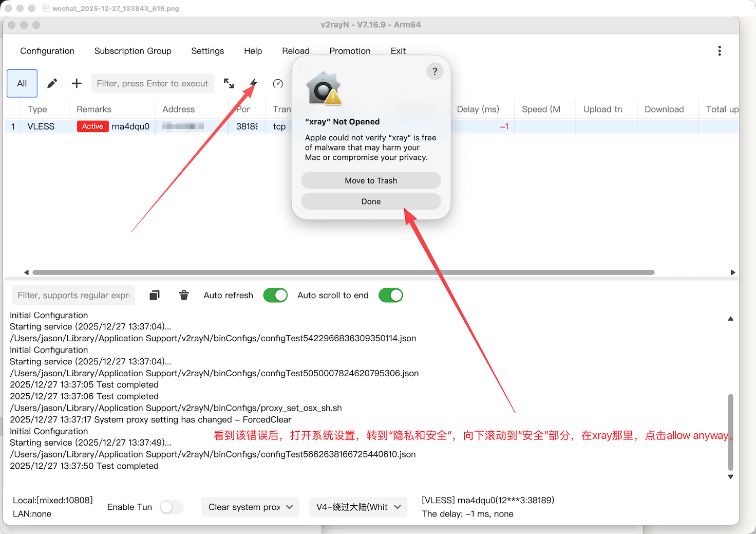The image size is (756, 534).
Task: Click the left arrow of horizontal scrollbar
Action: pyautogui.click(x=26, y=272)
